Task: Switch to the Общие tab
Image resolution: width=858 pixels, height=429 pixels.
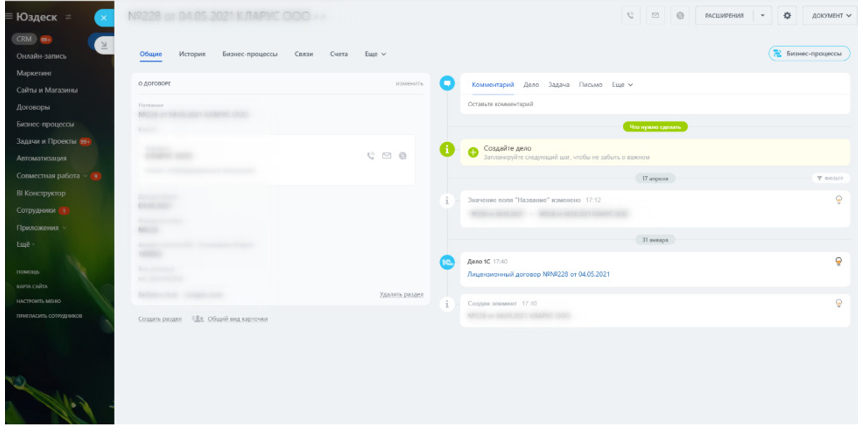Action: 150,54
